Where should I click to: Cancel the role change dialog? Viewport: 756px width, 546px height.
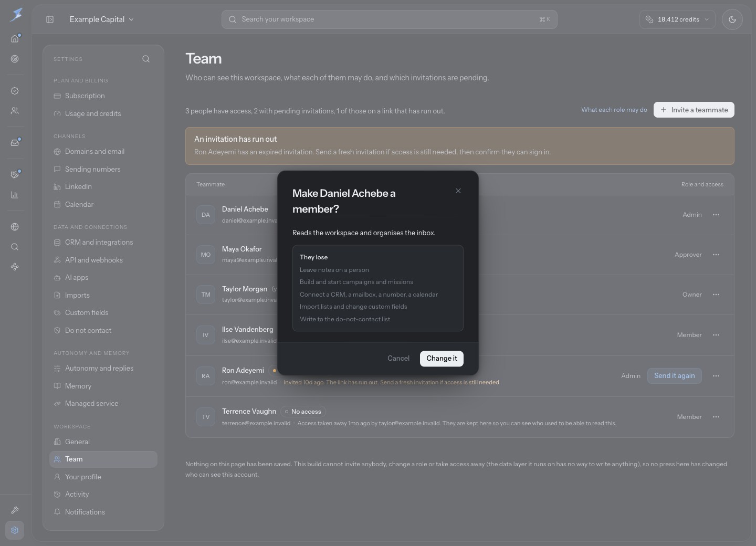[398, 359]
